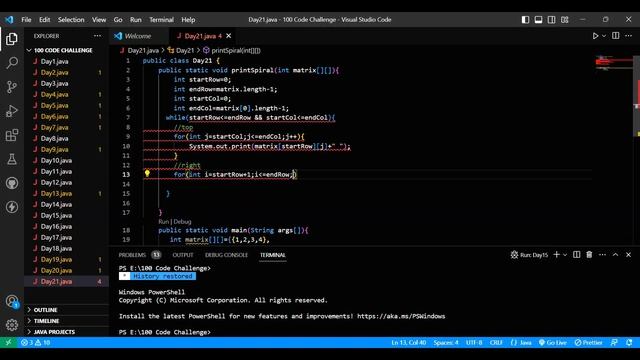Open editor More Actions ellipsis

tap(629, 36)
